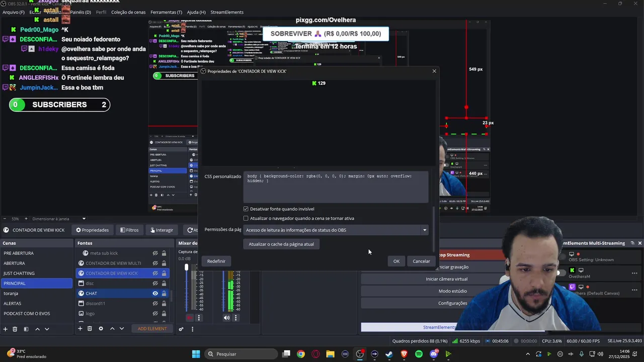The image size is (644, 362).
Task: Open the StreamElements menu
Action: click(227, 12)
